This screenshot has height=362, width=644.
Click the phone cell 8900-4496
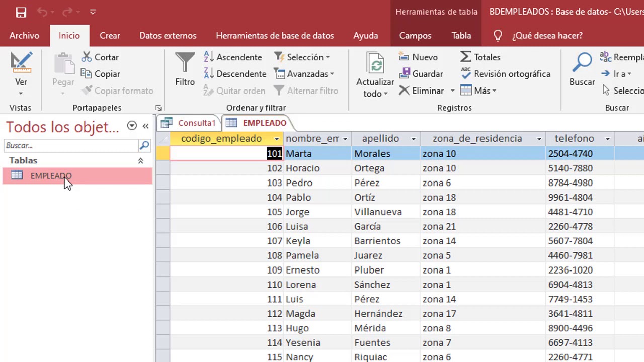click(580, 328)
